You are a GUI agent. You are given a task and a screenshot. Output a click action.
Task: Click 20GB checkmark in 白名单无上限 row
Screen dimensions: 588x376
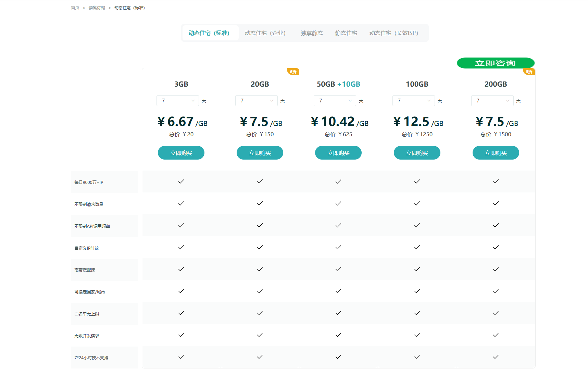click(x=260, y=313)
